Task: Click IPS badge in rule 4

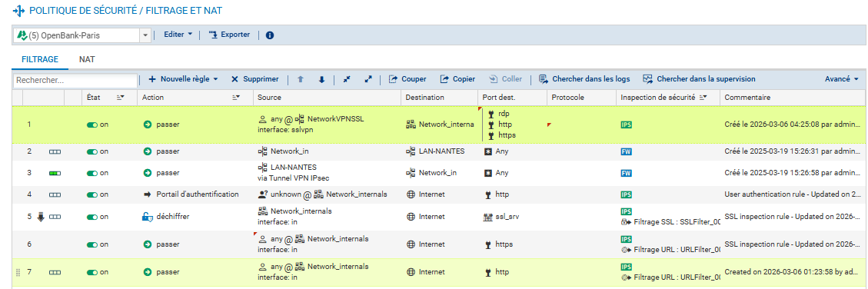Action: (x=626, y=195)
